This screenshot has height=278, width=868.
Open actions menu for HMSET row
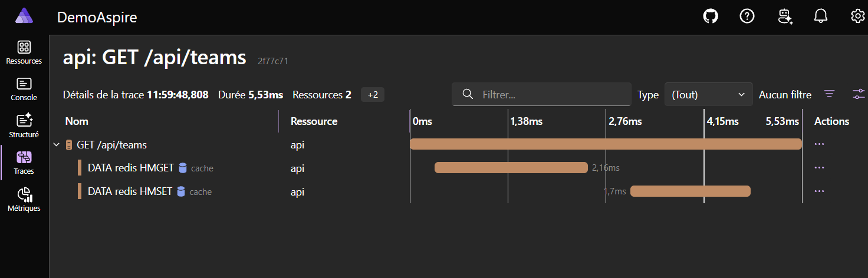coord(818,191)
